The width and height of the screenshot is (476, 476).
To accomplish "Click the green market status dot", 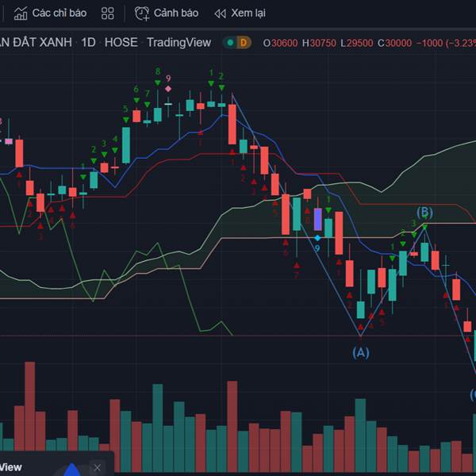I will (x=230, y=43).
